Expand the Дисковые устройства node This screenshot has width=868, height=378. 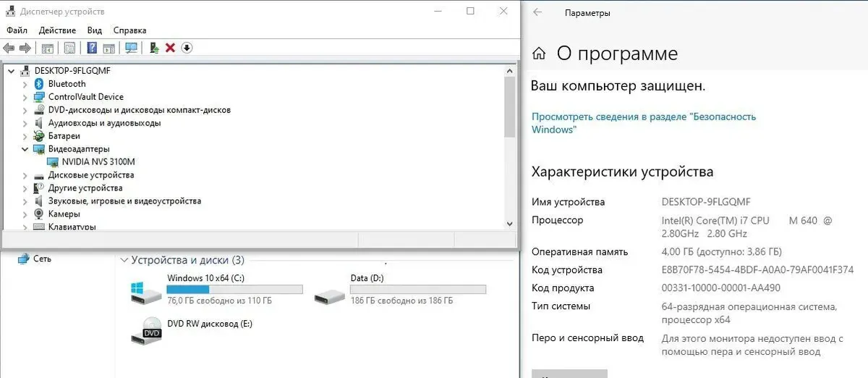point(25,175)
